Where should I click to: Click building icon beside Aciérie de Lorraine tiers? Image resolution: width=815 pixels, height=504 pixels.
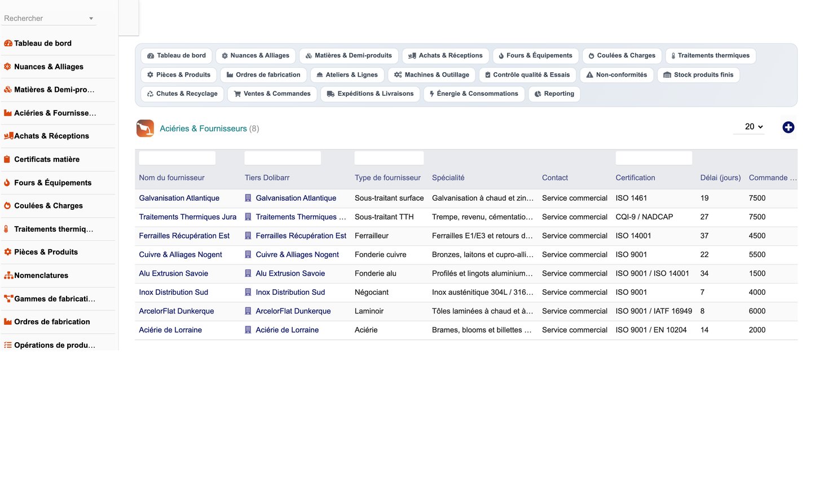pyautogui.click(x=248, y=330)
